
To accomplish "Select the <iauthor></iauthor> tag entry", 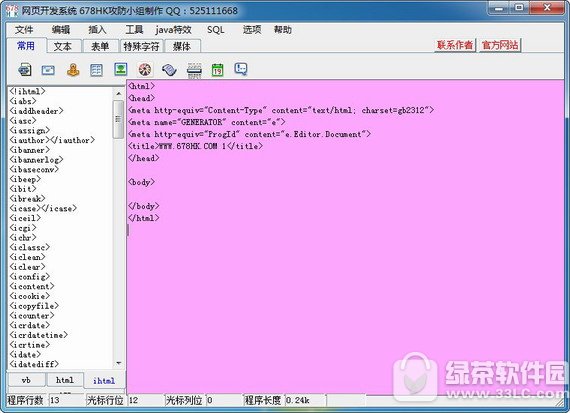I will coord(52,140).
